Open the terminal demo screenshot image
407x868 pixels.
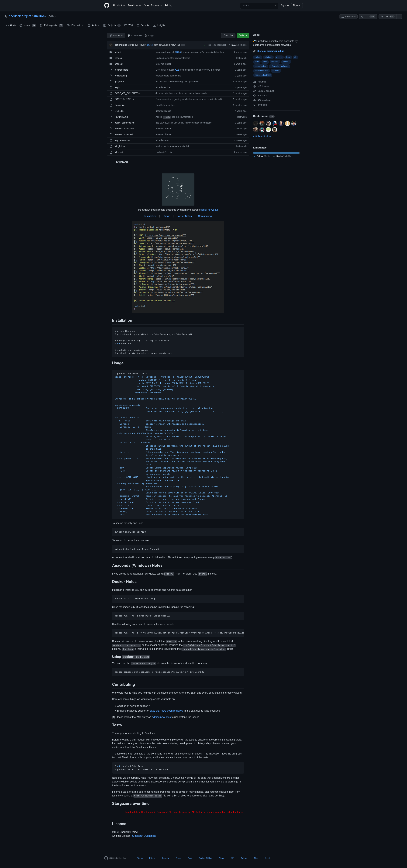pyautogui.click(x=178, y=267)
